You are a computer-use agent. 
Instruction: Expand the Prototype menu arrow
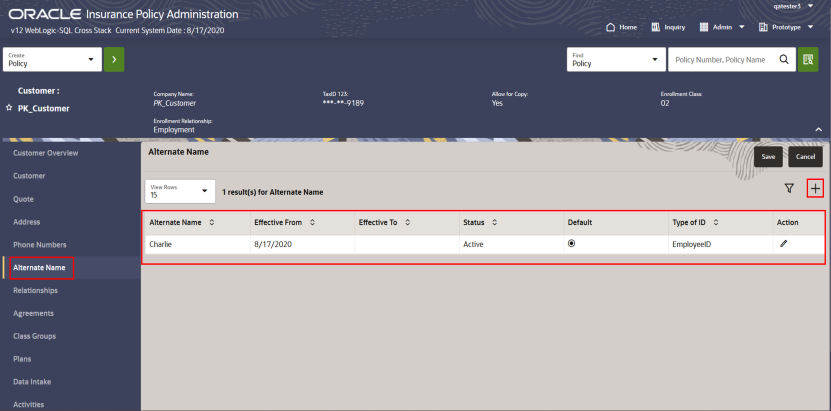[810, 27]
